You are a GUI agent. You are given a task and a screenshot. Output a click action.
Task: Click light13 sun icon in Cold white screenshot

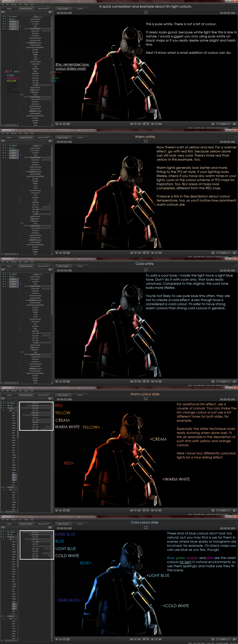click(10, 279)
